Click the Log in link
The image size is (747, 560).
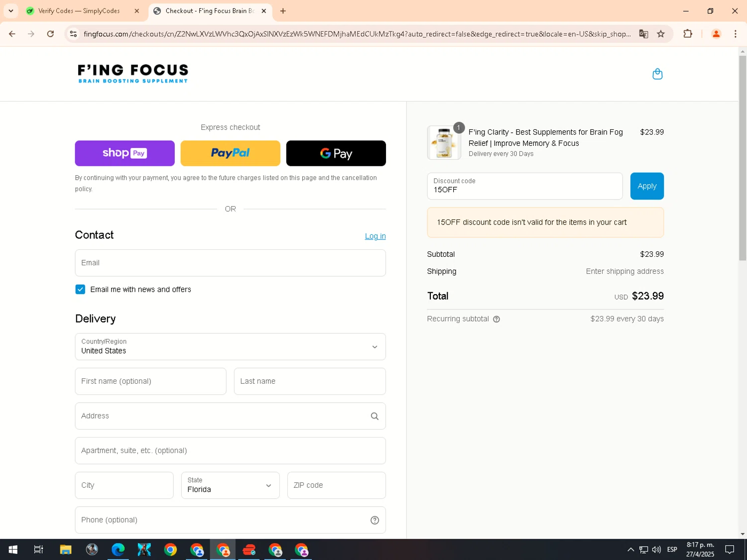[375, 236]
